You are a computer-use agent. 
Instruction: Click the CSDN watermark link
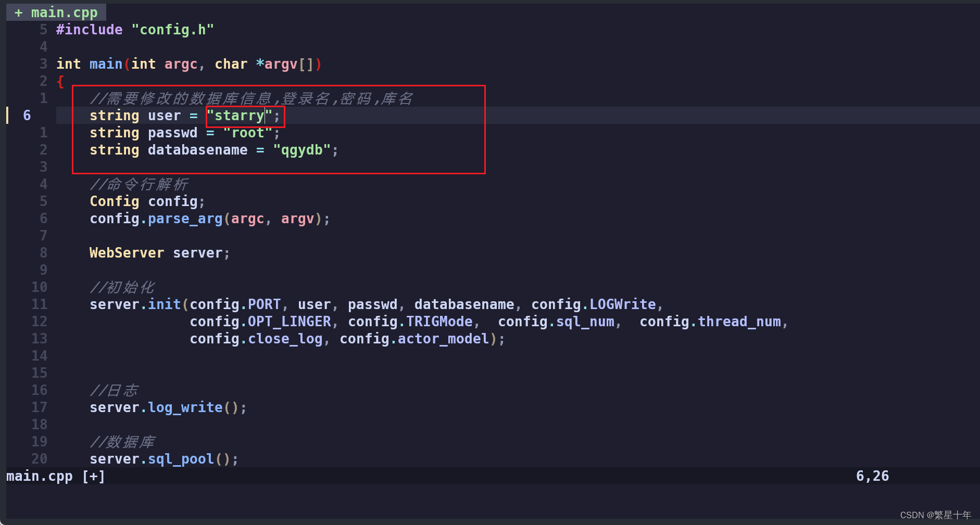point(935,515)
